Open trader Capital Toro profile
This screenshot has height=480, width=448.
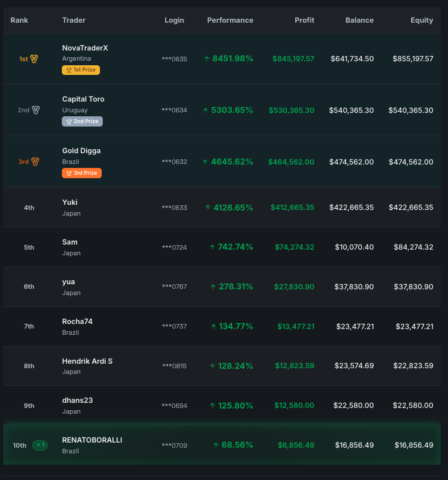click(x=83, y=99)
